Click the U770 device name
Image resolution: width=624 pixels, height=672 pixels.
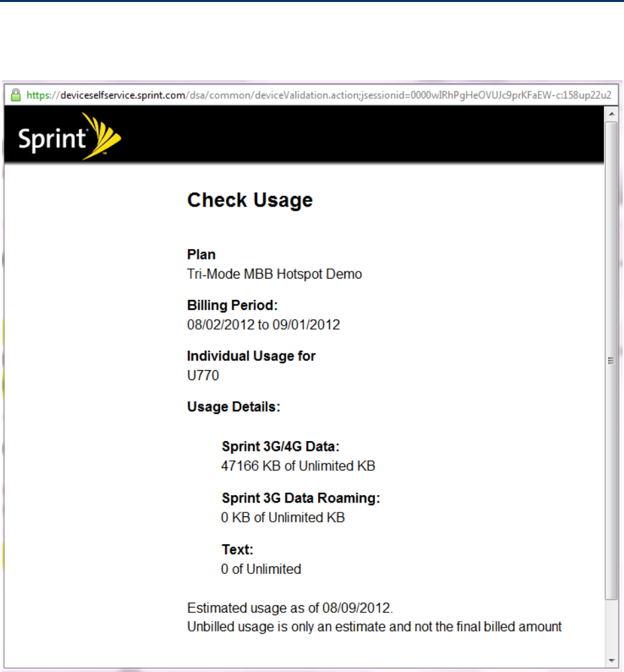click(x=203, y=375)
